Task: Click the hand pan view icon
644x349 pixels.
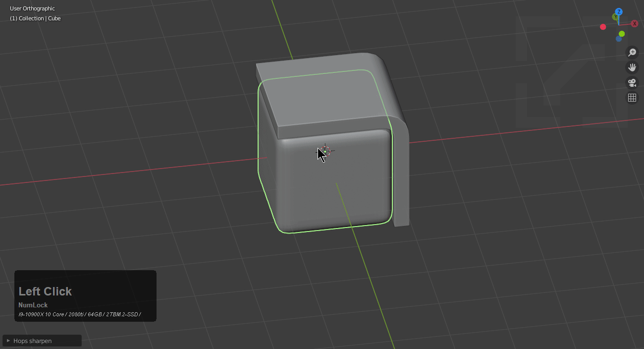Action: pos(632,67)
